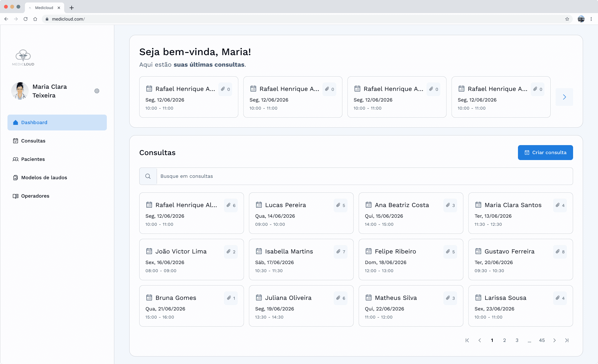Viewport: 598px width, 364px height.
Task: Click the Medicloud logo in sidebar
Action: tap(23, 58)
